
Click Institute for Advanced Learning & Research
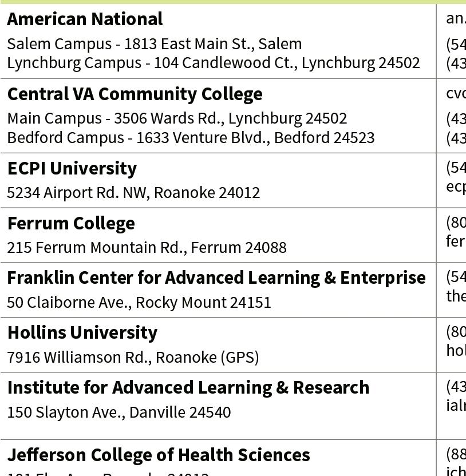[188, 388]
